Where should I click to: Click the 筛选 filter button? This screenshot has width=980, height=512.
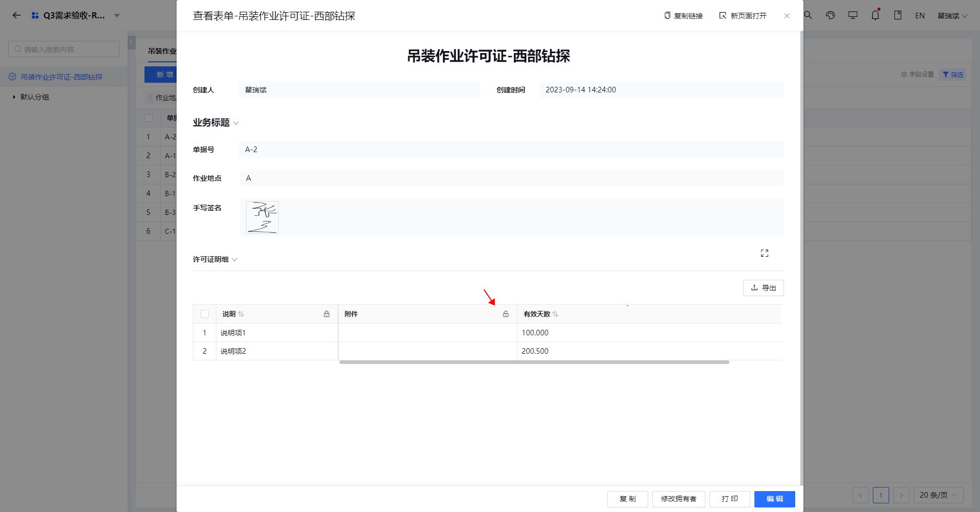point(952,75)
